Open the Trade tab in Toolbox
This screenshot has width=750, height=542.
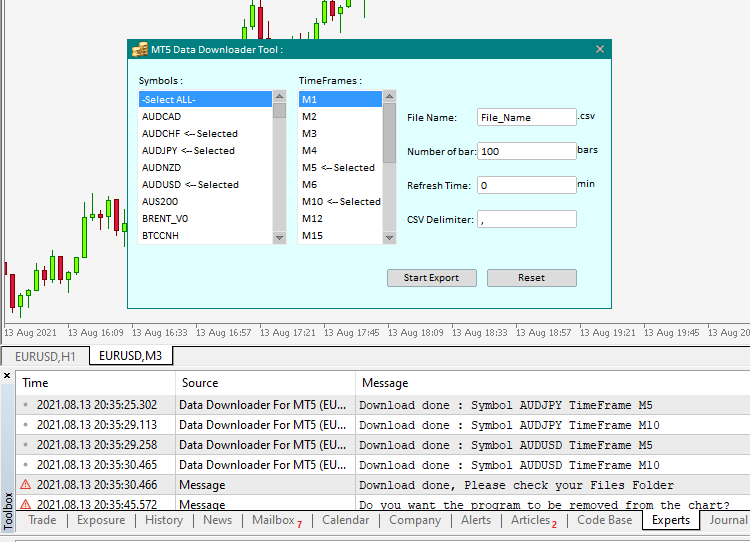(42, 520)
